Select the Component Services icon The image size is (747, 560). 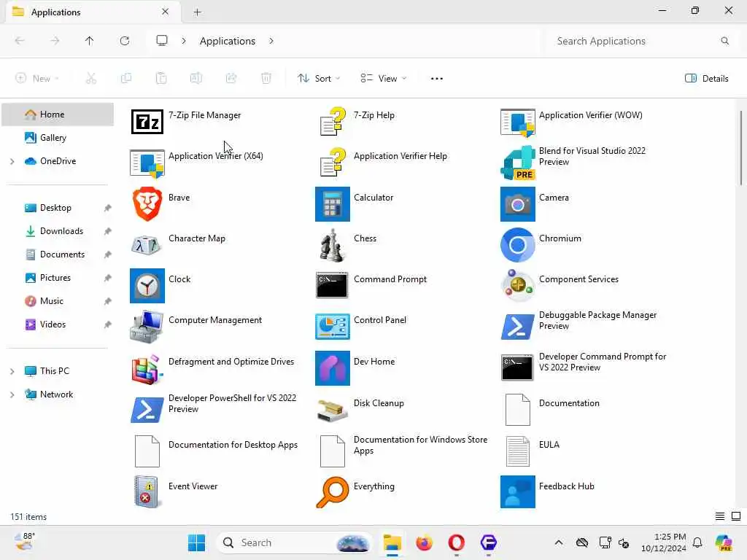[x=518, y=285]
